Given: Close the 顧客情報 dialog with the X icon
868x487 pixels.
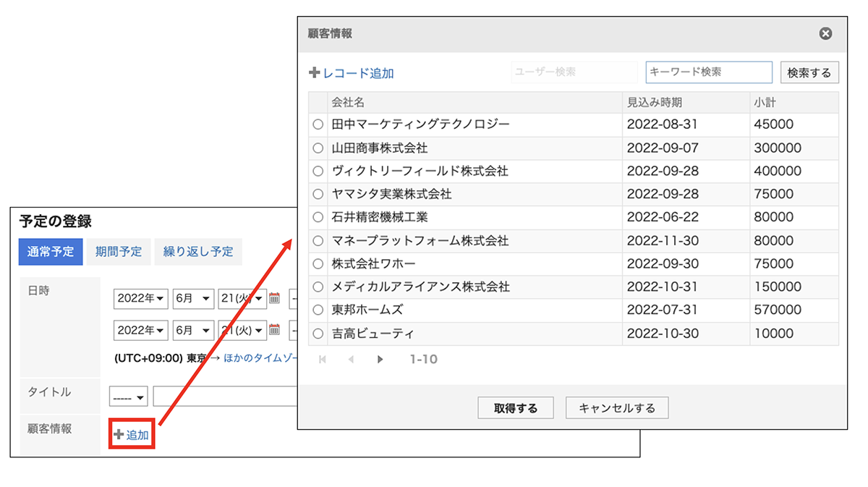Looking at the screenshot, I should tap(825, 33).
